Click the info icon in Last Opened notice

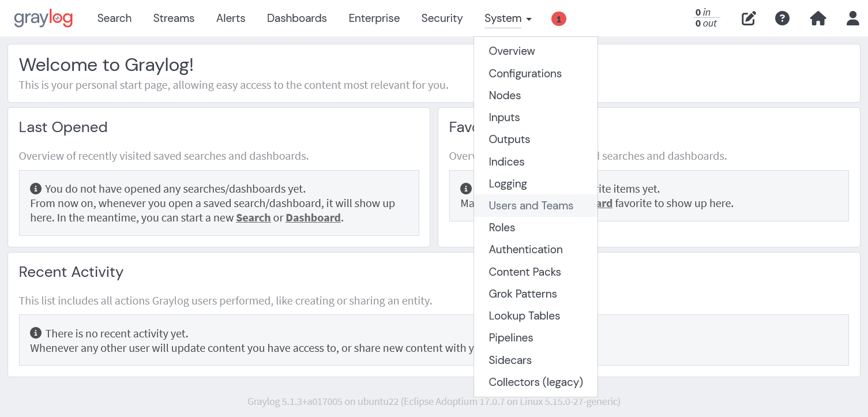pyautogui.click(x=36, y=189)
